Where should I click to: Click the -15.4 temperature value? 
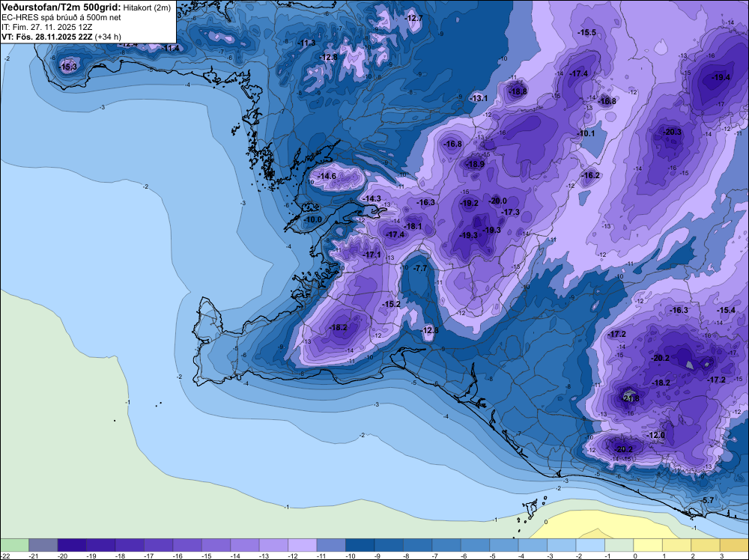click(x=727, y=310)
